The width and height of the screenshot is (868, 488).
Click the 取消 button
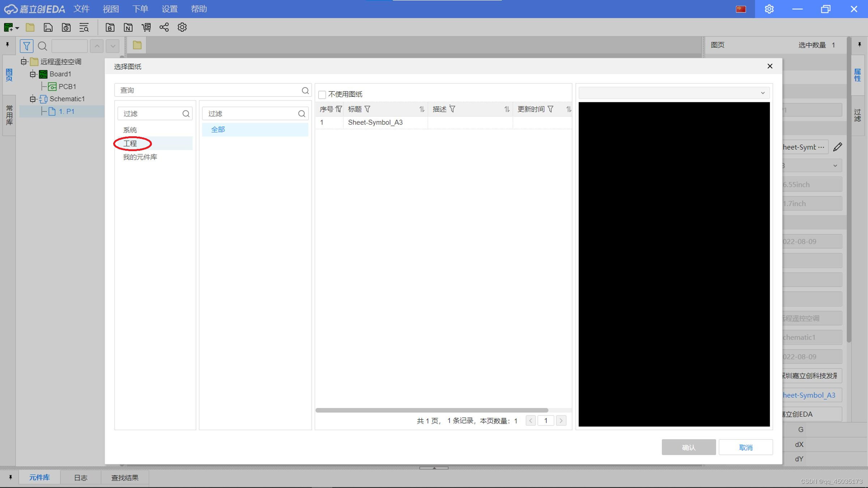(x=745, y=447)
